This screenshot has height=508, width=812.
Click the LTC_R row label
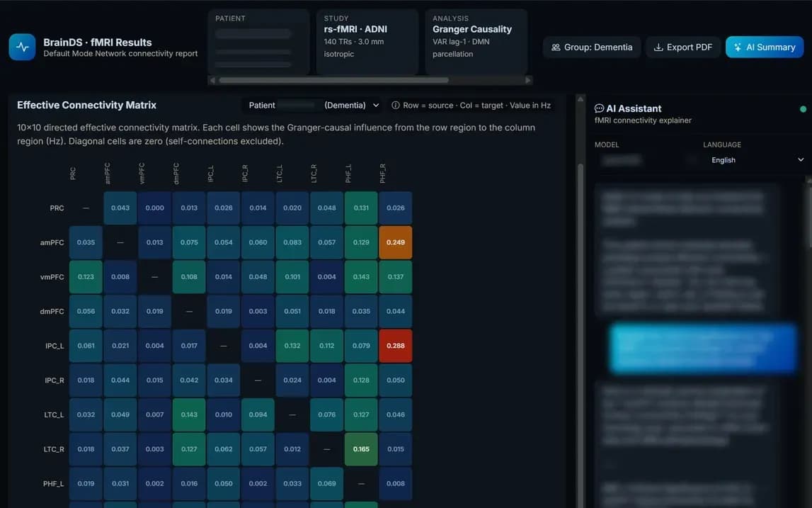click(54, 449)
